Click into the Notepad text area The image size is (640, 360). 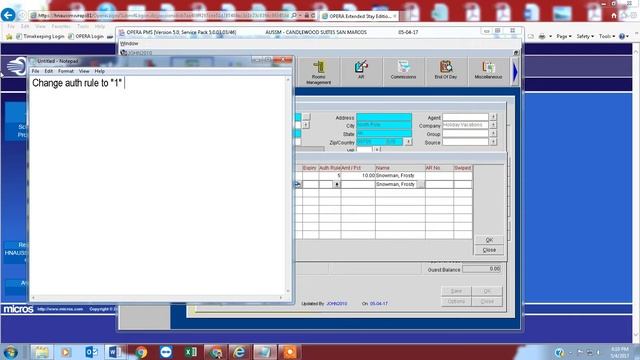[157, 186]
